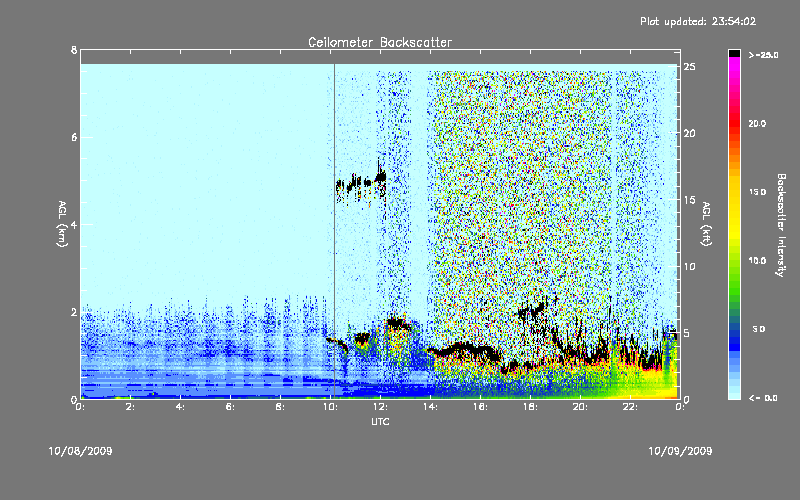Click the 4: UTC hour tick label
The height and width of the screenshot is (500, 800).
click(180, 407)
